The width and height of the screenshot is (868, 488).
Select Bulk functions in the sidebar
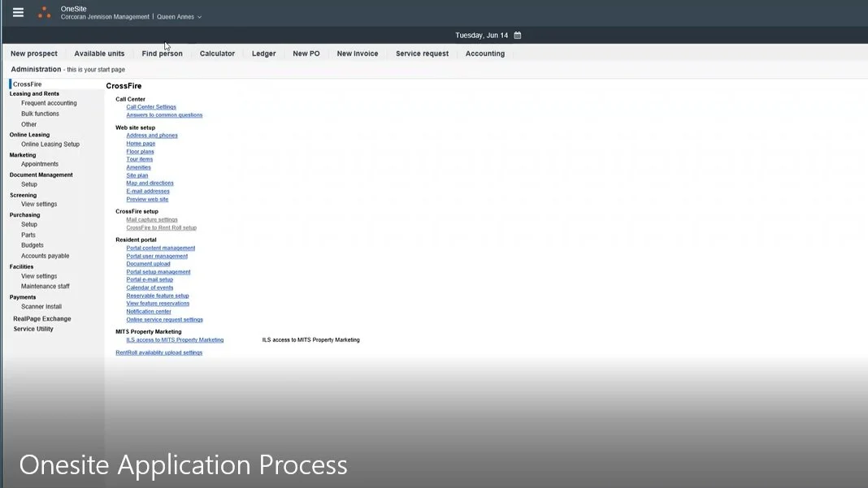click(x=40, y=114)
